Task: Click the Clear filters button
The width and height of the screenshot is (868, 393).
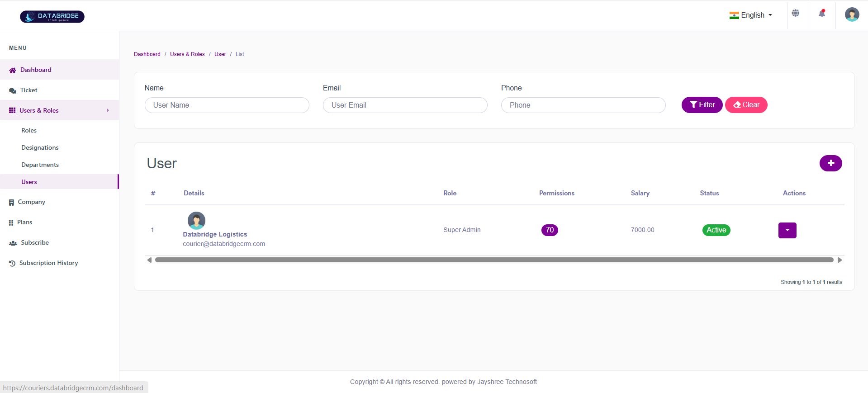Action: click(x=746, y=105)
